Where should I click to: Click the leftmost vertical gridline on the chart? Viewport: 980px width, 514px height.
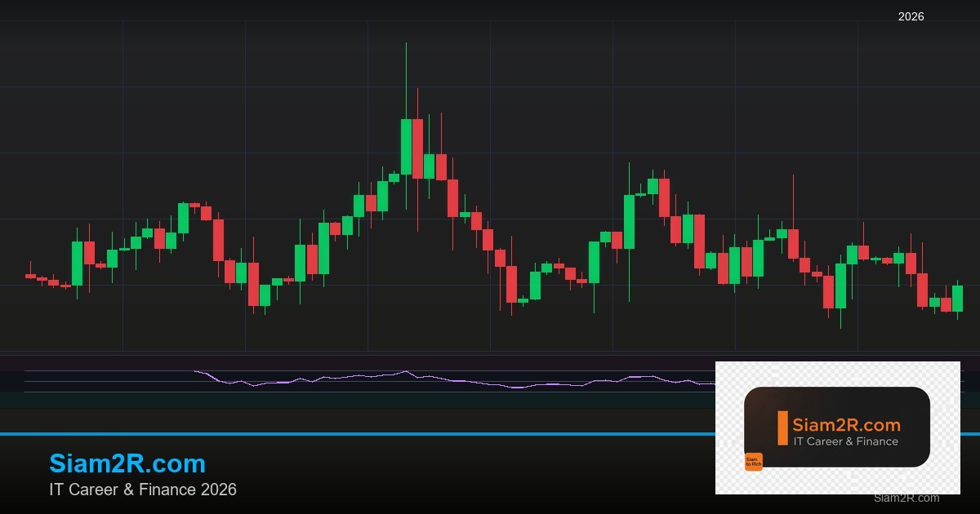click(x=124, y=163)
